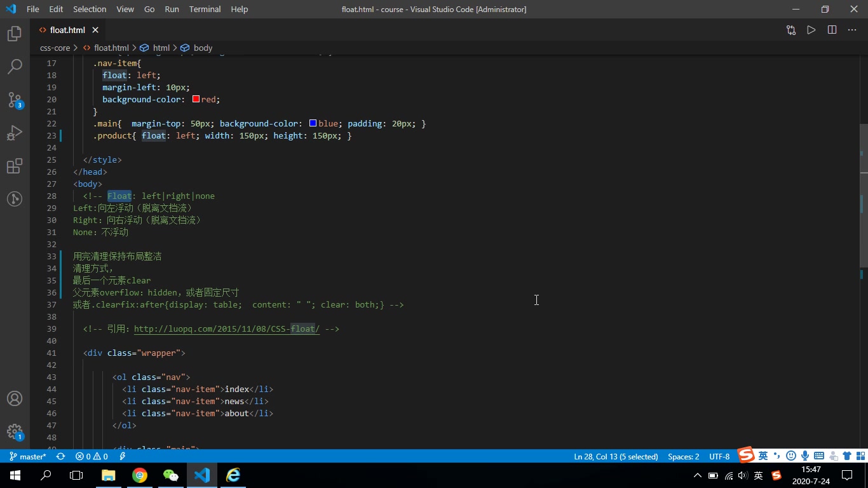This screenshot has width=868, height=488.
Task: Open the luopq.com CSS-float link
Action: (227, 329)
